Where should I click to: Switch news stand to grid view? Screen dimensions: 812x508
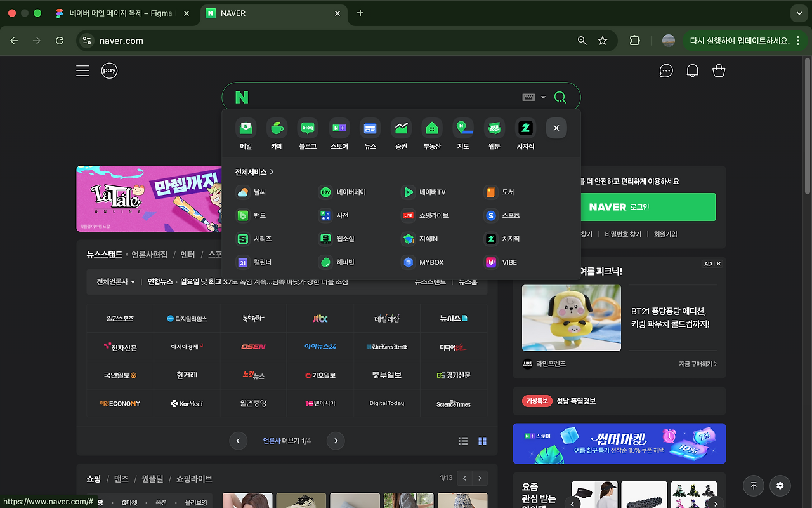point(482,440)
